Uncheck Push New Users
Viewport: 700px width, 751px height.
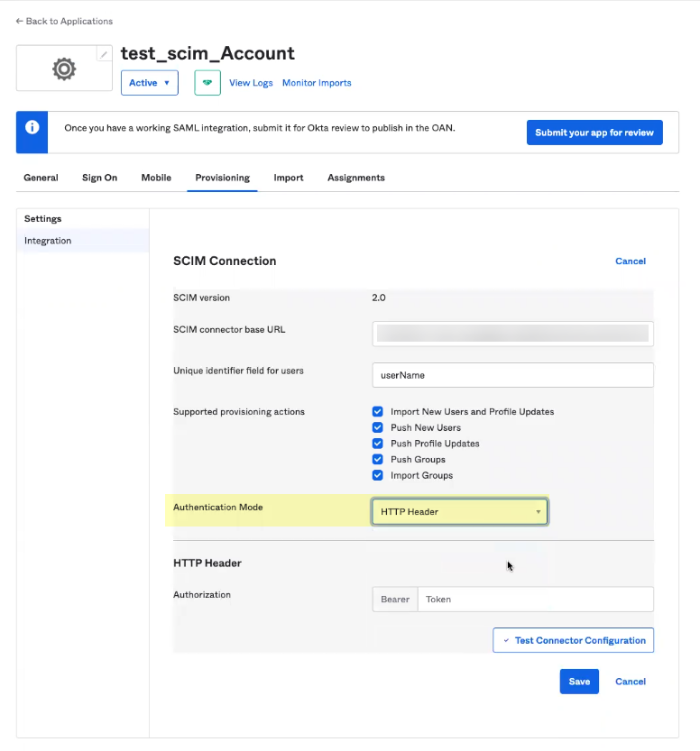(378, 427)
